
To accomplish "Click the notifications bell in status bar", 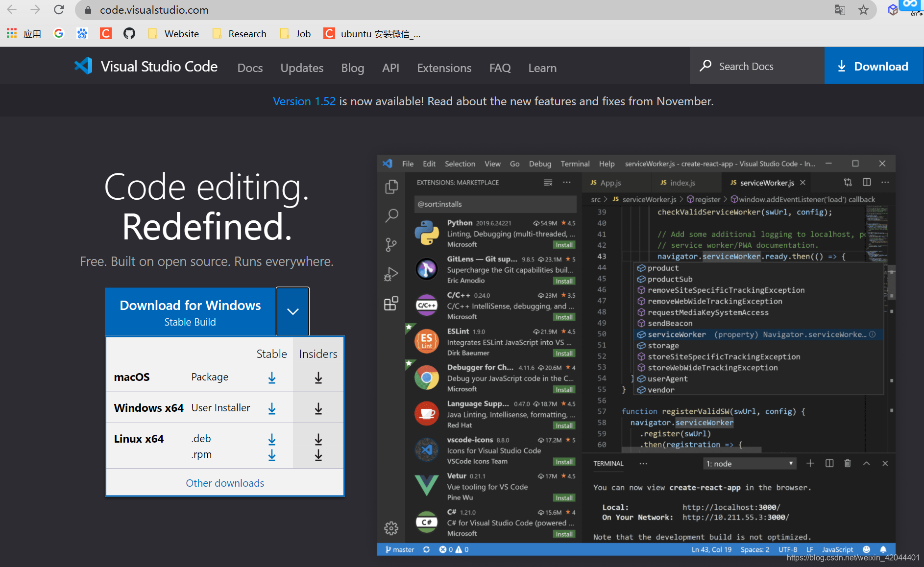I will 883,549.
